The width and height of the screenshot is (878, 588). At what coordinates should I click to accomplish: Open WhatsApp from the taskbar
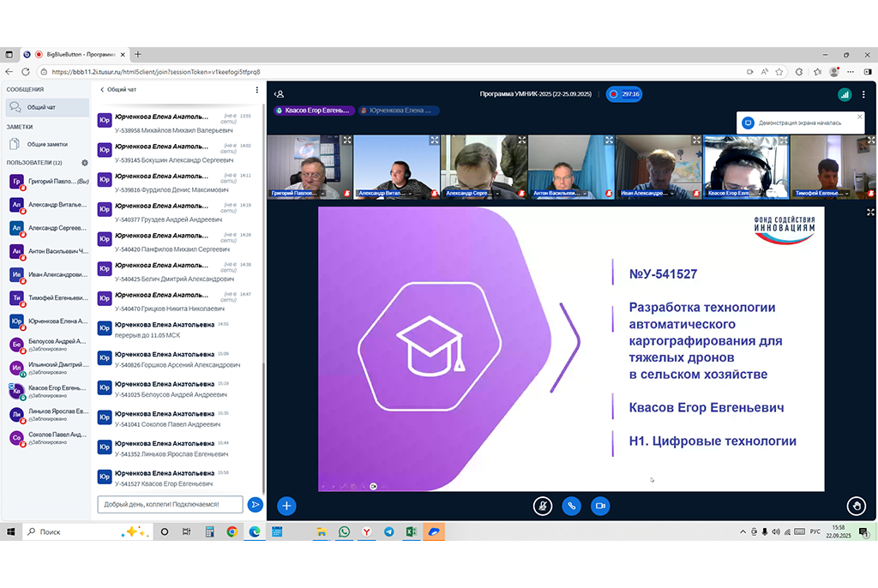coord(344,531)
